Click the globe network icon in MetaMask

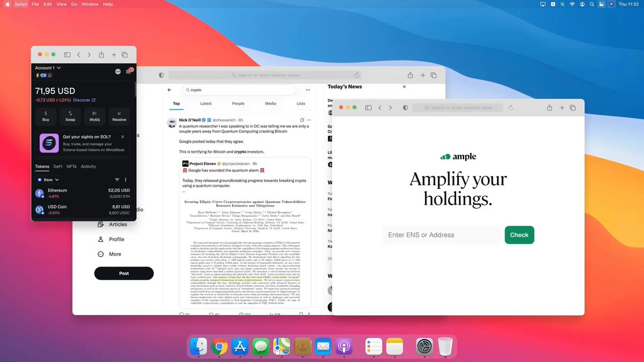click(118, 71)
